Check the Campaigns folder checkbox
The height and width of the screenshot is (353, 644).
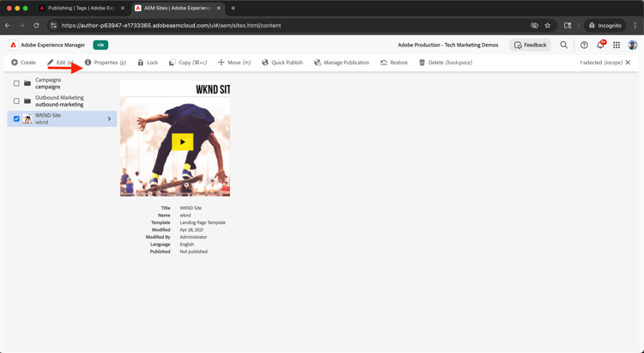16,83
